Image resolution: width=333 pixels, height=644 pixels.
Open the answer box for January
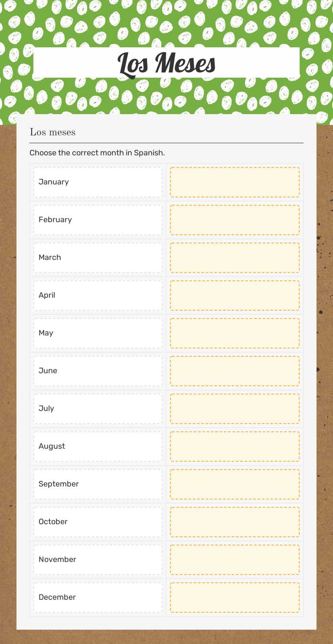coord(235,182)
